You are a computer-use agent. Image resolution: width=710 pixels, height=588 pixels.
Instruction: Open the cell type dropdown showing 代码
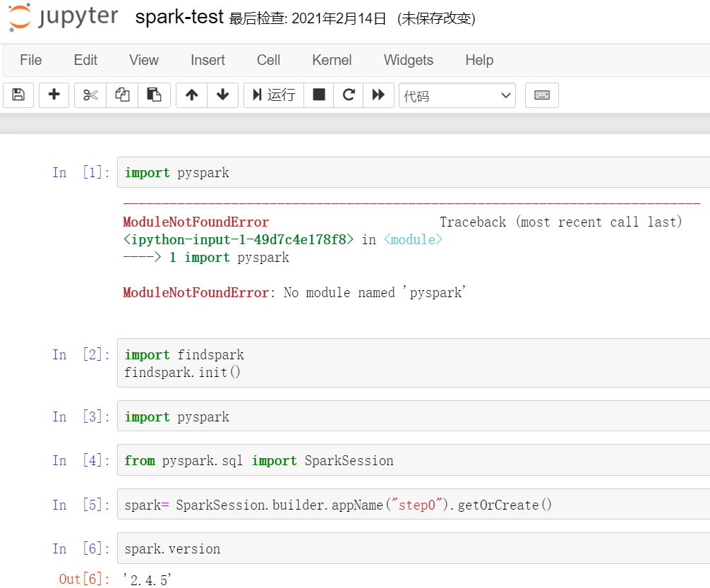[x=457, y=95]
